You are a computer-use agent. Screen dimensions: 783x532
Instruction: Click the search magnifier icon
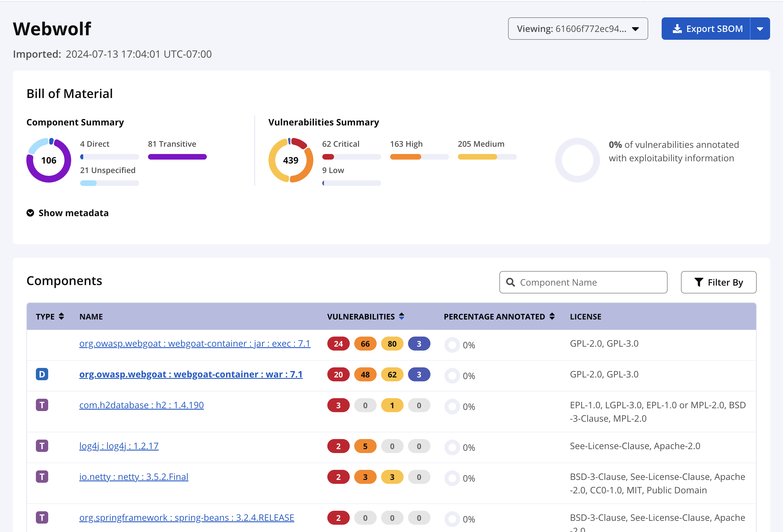510,282
